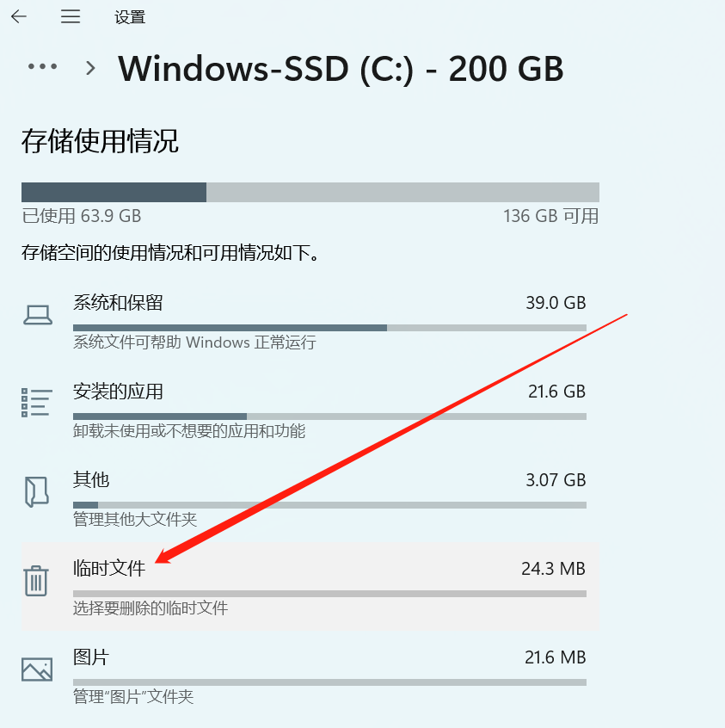This screenshot has width=725, height=728.
Task: Open 临时文件 to delete temporary files
Action: pos(310,588)
